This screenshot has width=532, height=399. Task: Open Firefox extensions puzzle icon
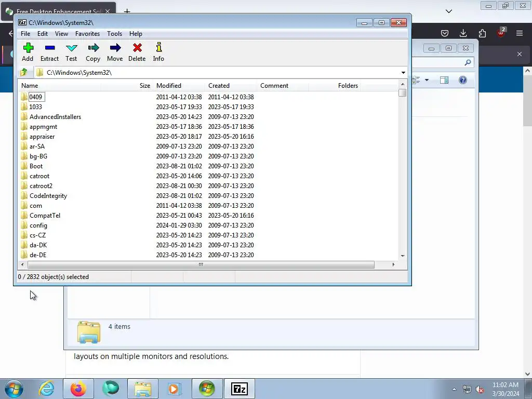482,33
